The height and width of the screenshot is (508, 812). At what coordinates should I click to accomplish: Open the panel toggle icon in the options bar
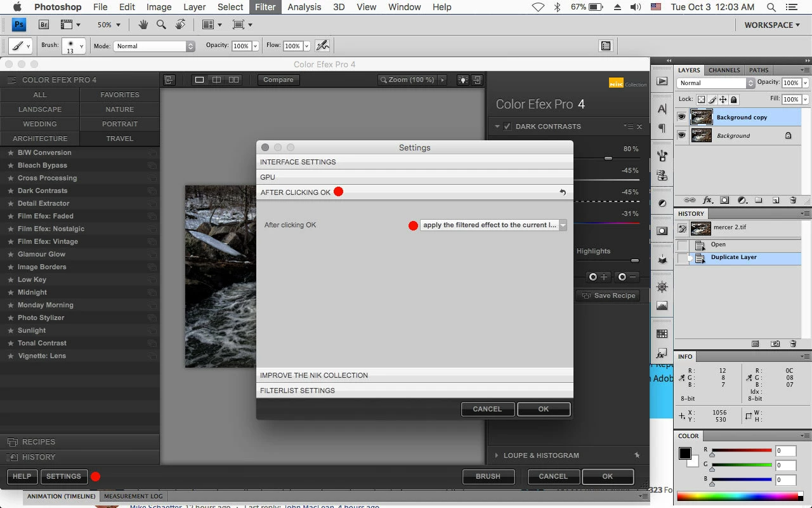point(606,46)
